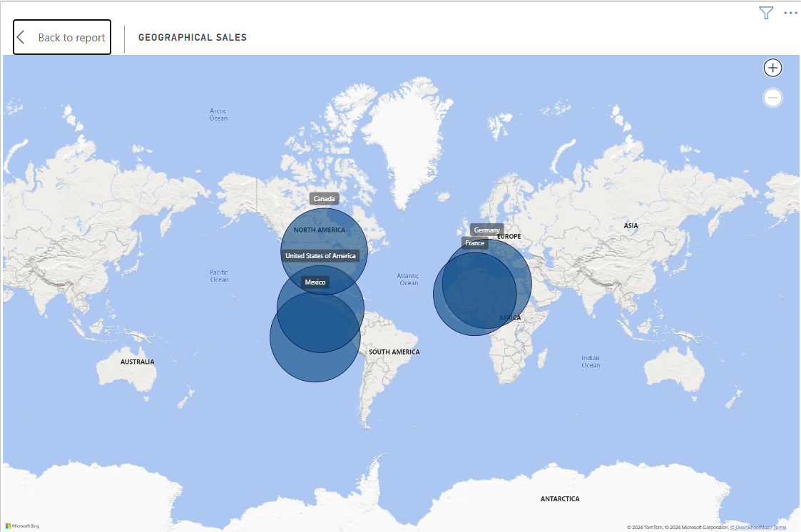
Task: Open the OpenStreetMap attribution link
Action: pos(750,528)
